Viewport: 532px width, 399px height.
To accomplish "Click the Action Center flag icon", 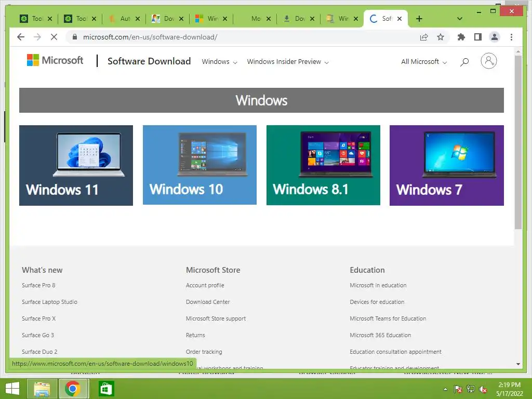I will point(458,389).
